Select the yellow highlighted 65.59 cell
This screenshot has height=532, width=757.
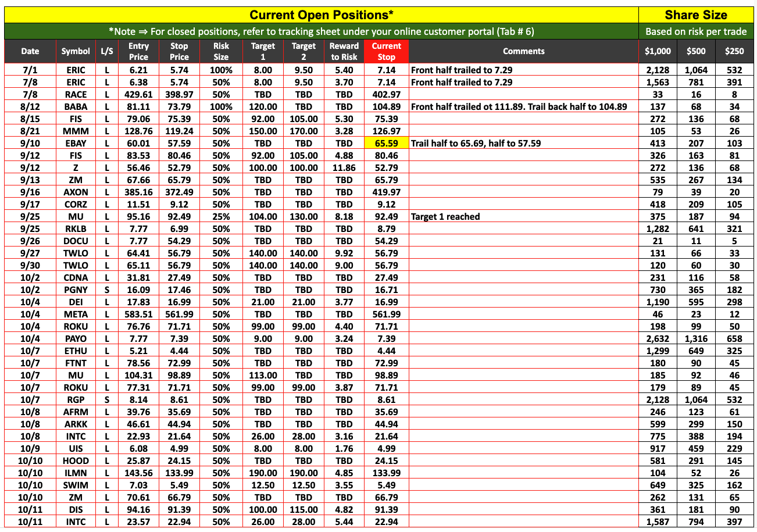click(x=386, y=143)
